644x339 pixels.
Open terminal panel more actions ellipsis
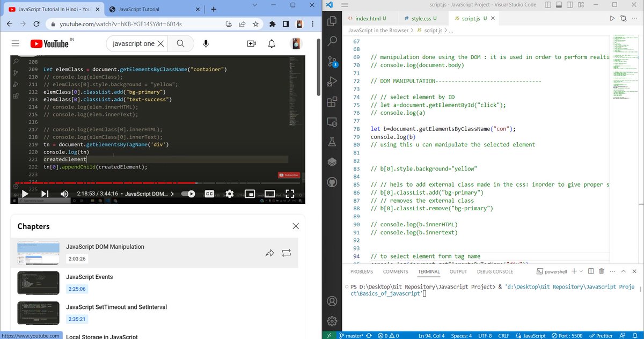[x=612, y=271]
